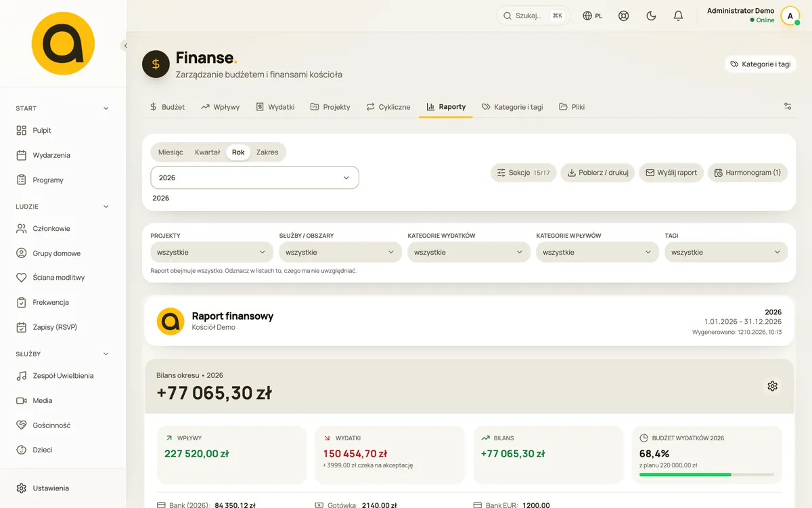Open Media in sidebar
This screenshot has width=812, height=508.
[63, 401]
